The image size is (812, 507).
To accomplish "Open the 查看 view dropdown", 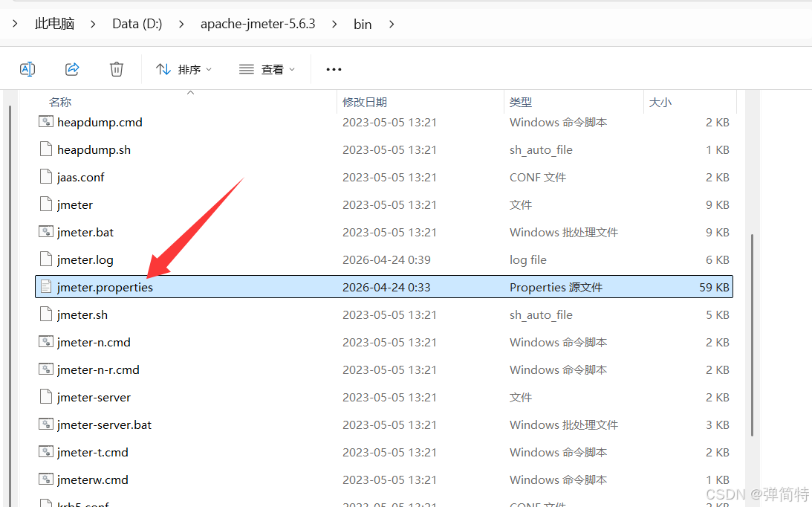I will pyautogui.click(x=267, y=69).
